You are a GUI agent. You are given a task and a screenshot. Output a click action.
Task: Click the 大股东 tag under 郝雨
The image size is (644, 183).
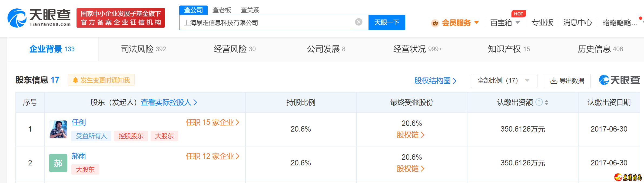tap(85, 169)
